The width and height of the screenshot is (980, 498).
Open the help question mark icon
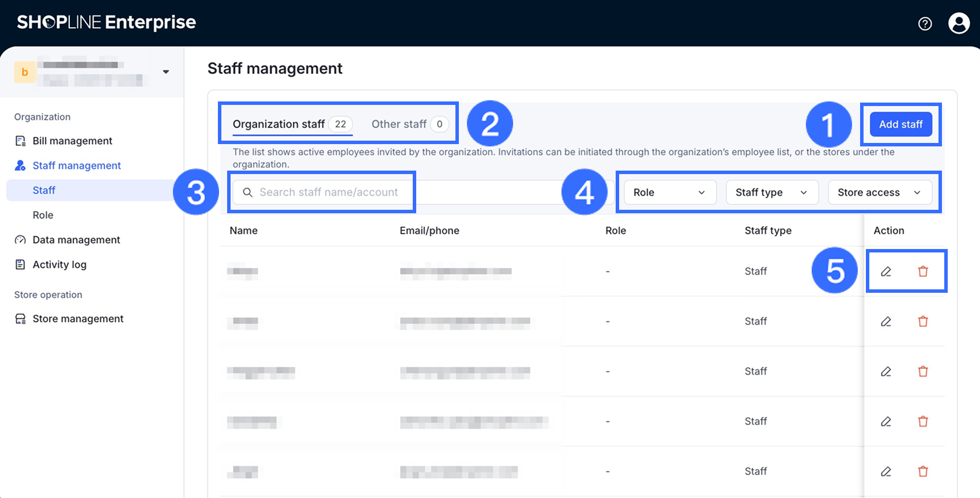coord(925,24)
